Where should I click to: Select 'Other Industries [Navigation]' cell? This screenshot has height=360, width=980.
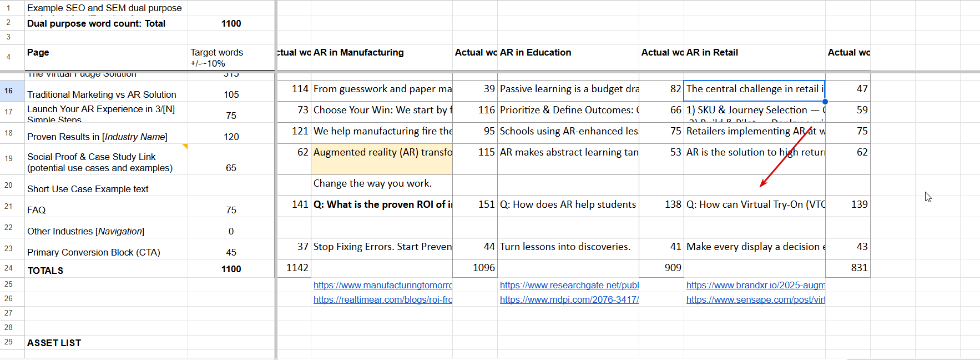pyautogui.click(x=107, y=228)
